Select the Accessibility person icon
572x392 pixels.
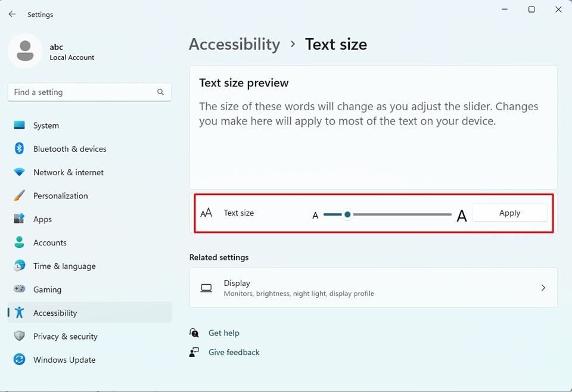pos(18,313)
